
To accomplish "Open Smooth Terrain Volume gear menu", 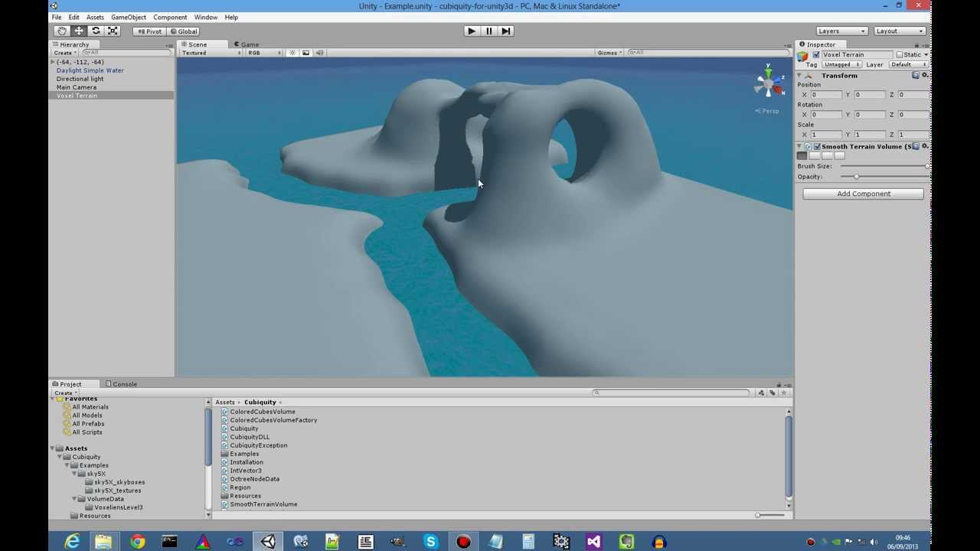I will point(925,145).
